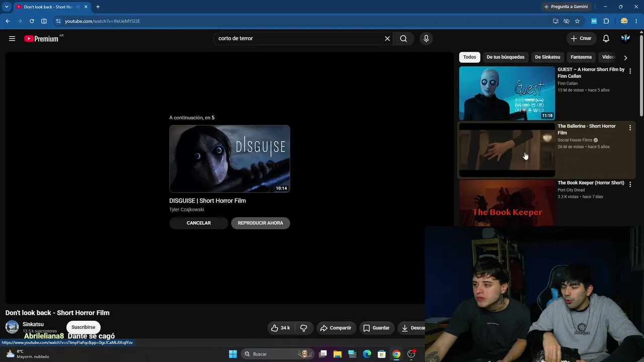Open Chrome profile avatar
The image size is (644, 362).
pyautogui.click(x=624, y=21)
